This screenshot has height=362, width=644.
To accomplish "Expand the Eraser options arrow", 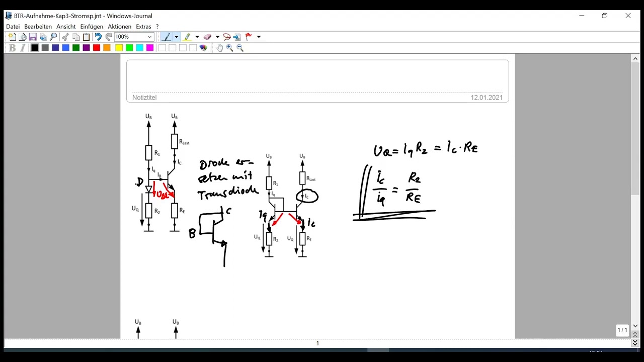I will pyautogui.click(x=217, y=37).
